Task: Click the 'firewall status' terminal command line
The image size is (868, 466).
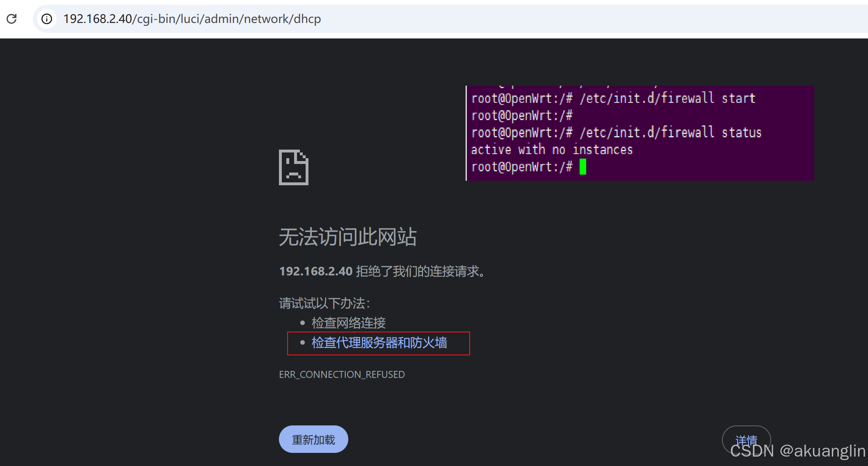Action: pos(616,133)
